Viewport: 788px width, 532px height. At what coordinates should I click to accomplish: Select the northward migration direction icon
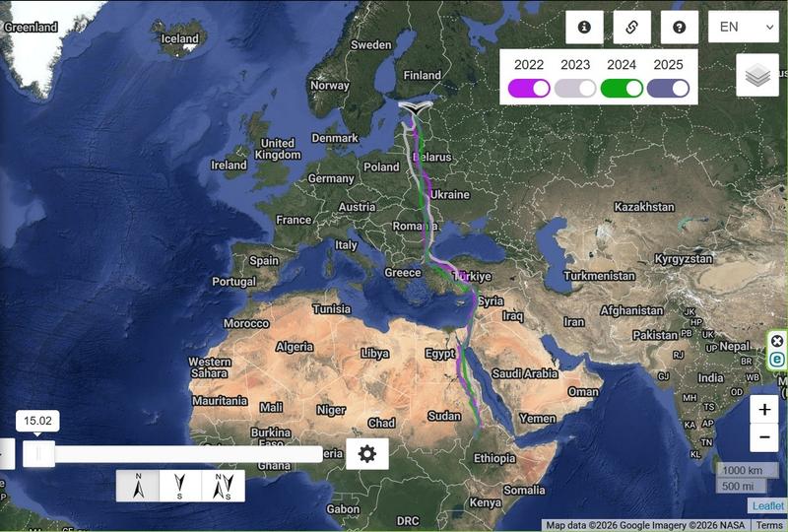point(138,486)
